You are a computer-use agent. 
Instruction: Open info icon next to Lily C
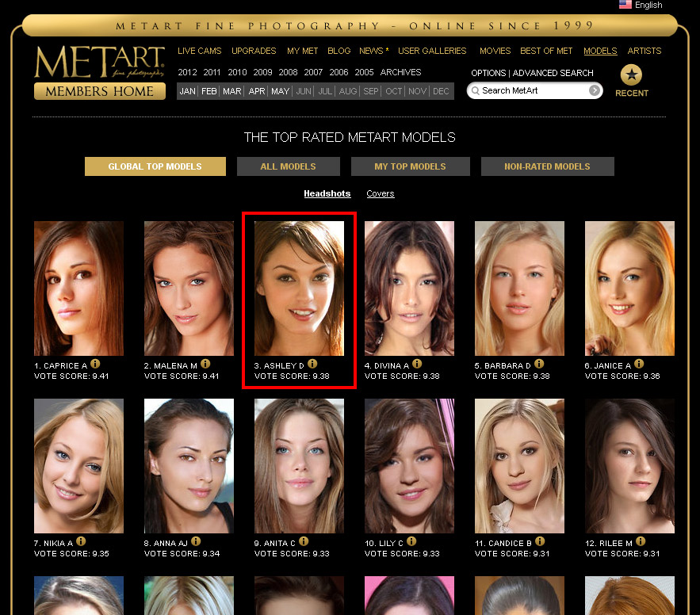tap(411, 541)
